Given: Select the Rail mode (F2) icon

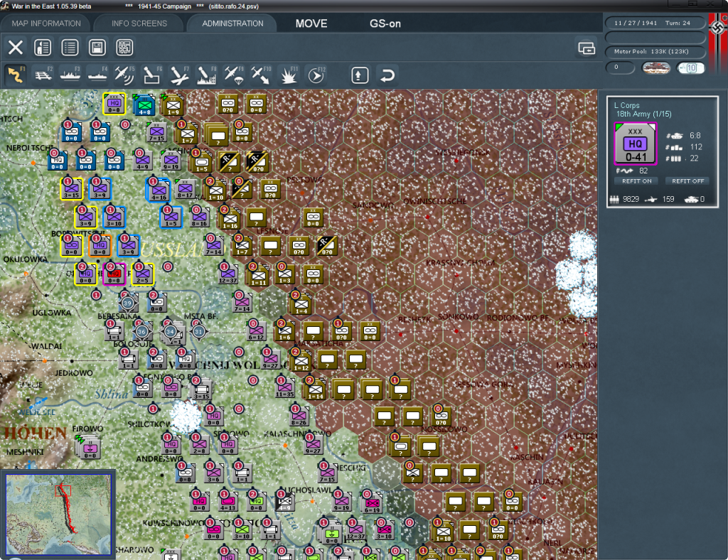Looking at the screenshot, I should point(43,75).
